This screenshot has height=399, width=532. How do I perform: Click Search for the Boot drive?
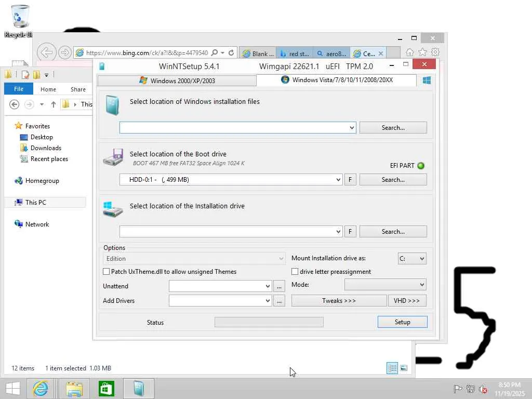(x=393, y=179)
